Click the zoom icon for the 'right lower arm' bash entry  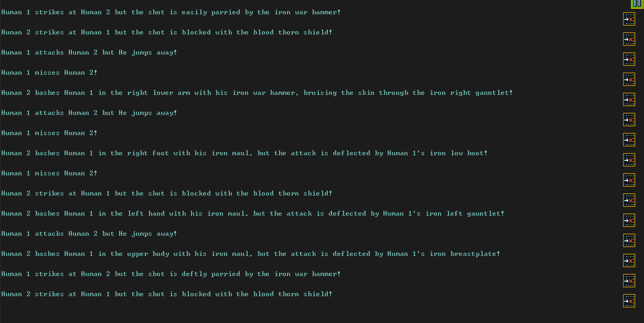pyautogui.click(x=629, y=100)
